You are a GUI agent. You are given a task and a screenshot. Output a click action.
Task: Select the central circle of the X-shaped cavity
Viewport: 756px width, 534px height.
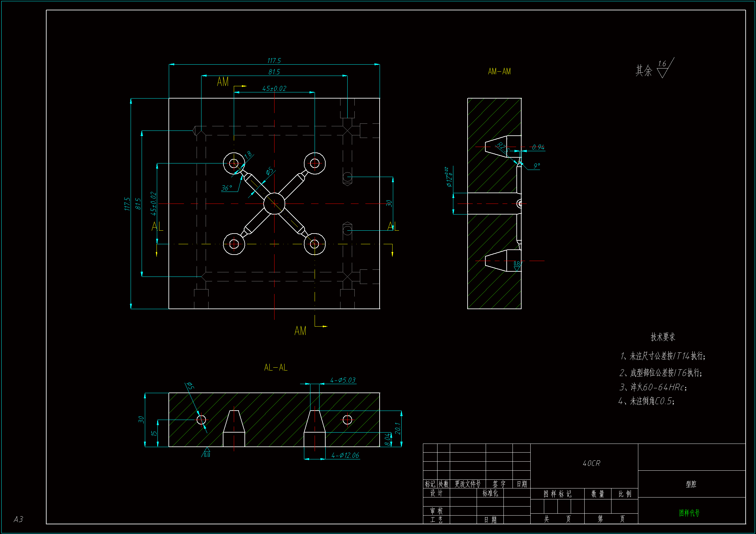click(x=274, y=204)
